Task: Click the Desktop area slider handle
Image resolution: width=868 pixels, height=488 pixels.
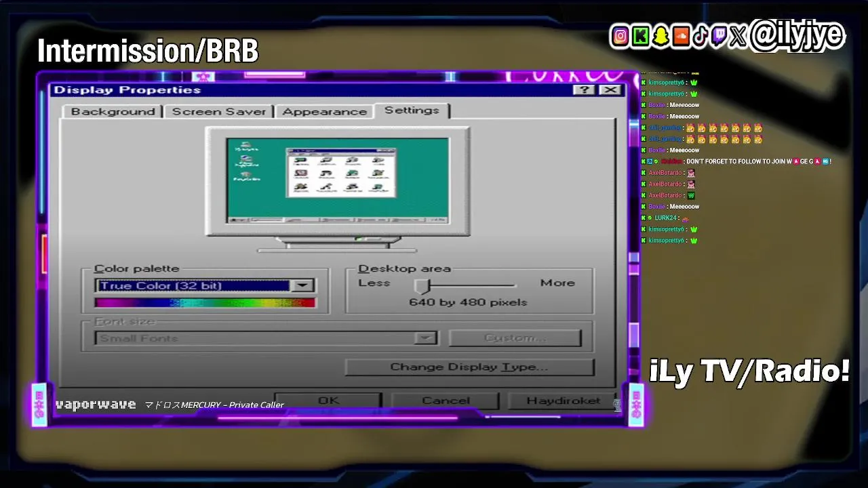Action: coord(422,285)
